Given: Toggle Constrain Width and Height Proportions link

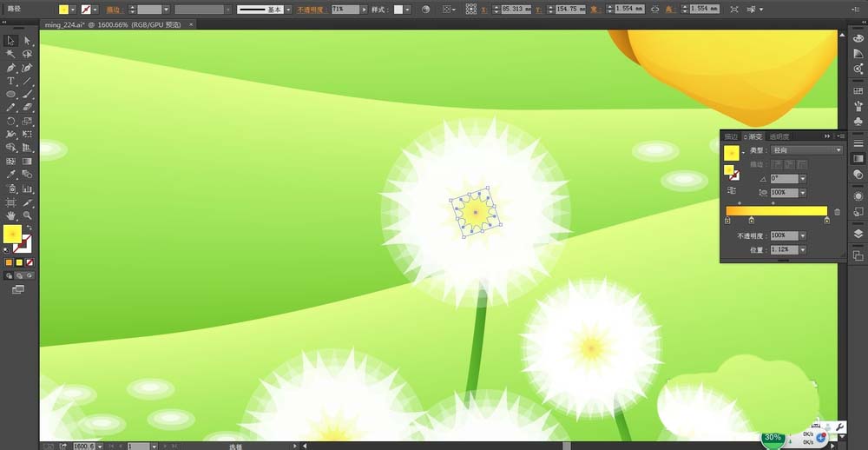Looking at the screenshot, I should pyautogui.click(x=654, y=10).
